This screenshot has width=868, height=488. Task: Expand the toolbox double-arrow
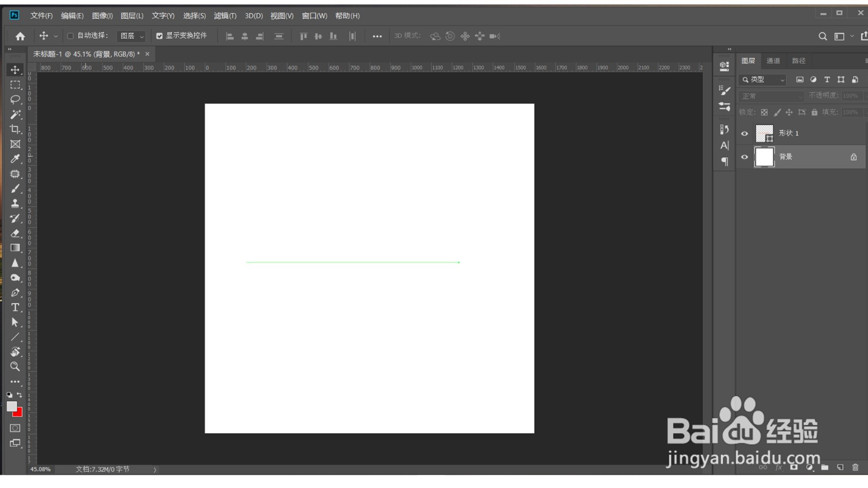(x=10, y=49)
